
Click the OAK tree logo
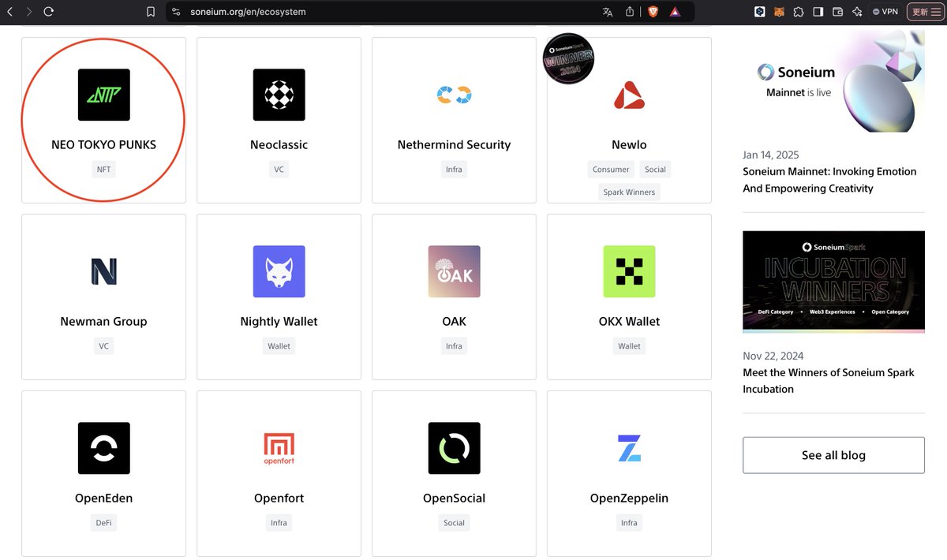tap(455, 271)
